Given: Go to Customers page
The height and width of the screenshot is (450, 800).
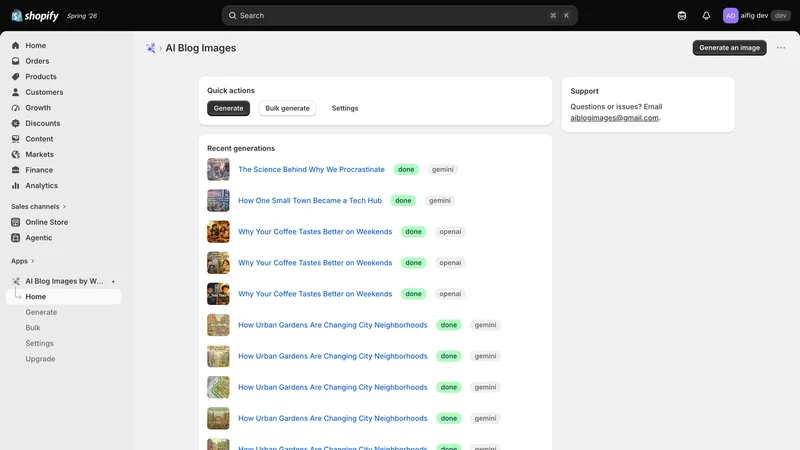Looking at the screenshot, I should click(44, 92).
